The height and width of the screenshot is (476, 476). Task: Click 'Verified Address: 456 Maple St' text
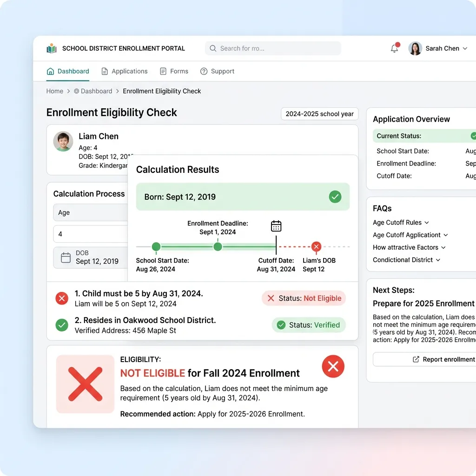[126, 331]
